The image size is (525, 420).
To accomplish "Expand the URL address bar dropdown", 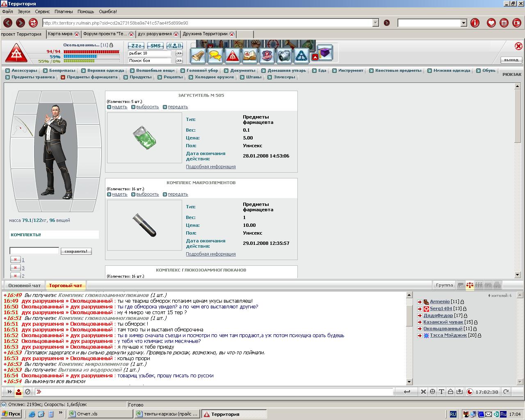I will click(375, 23).
